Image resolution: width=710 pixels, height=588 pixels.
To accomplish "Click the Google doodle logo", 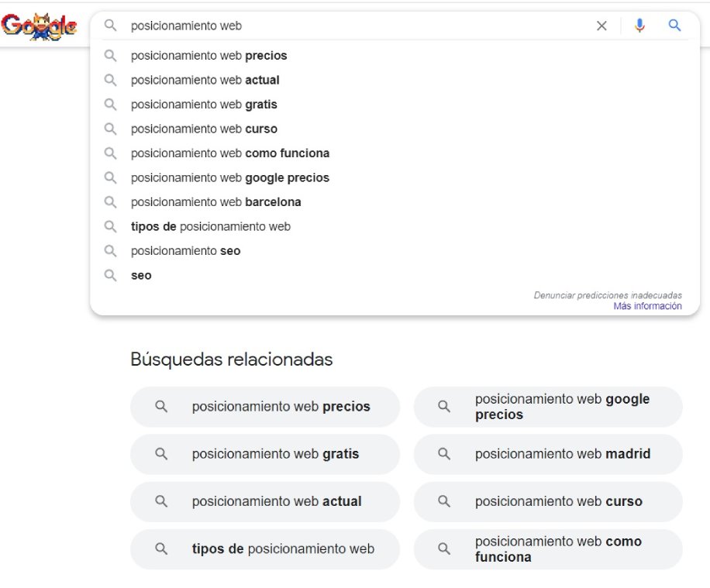I will [39, 26].
